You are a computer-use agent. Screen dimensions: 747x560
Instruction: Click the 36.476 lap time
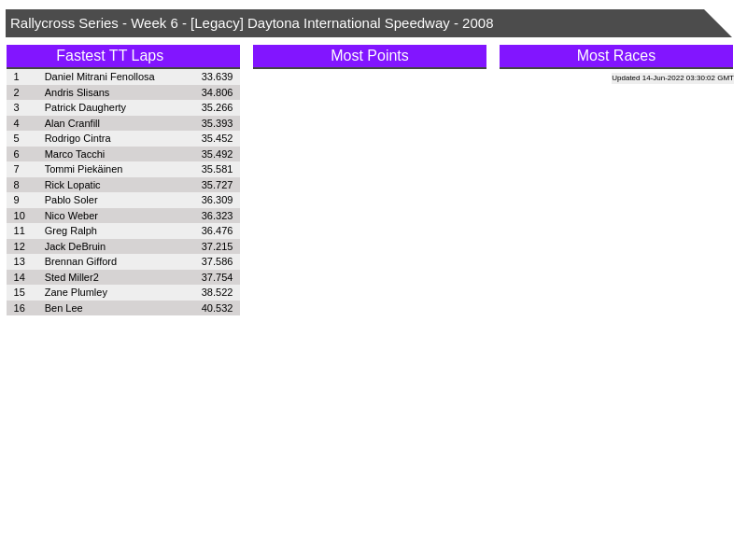[217, 231]
